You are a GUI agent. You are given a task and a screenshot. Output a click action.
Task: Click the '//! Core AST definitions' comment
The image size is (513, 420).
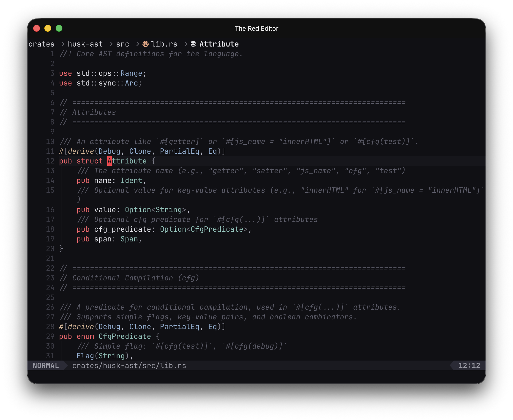[x=151, y=54]
